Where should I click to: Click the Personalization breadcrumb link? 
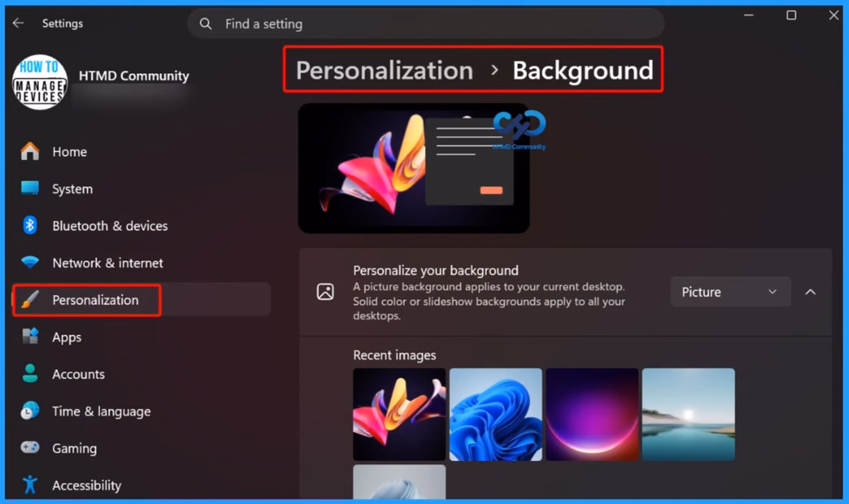[x=385, y=70]
